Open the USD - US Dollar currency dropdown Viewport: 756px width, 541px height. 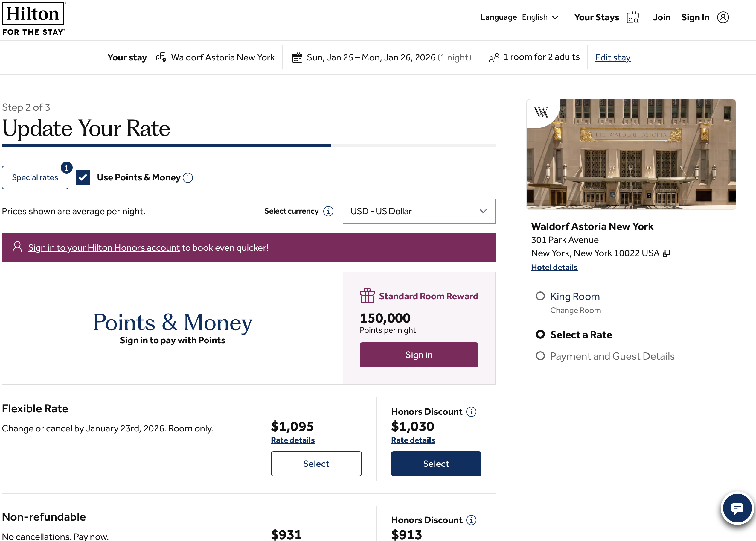tap(419, 211)
